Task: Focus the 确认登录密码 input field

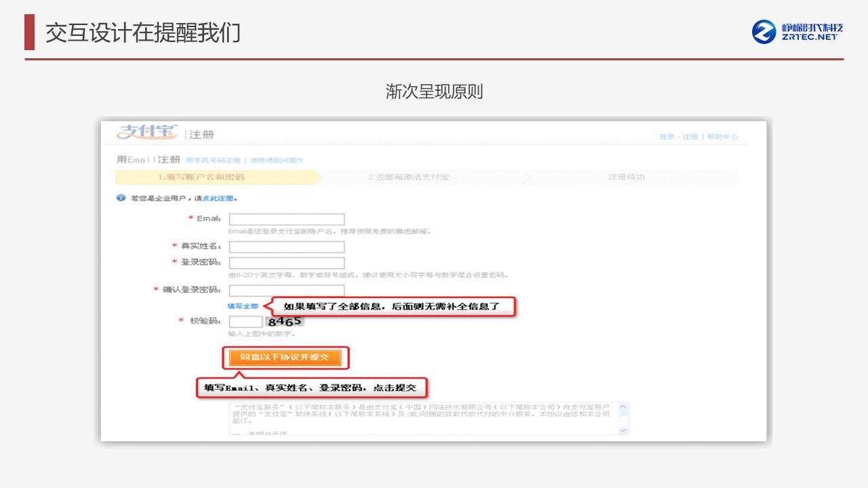Action: 287,291
